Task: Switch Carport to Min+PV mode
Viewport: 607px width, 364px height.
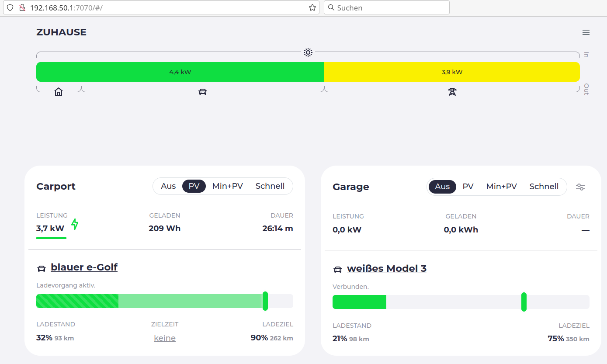Action: click(227, 186)
